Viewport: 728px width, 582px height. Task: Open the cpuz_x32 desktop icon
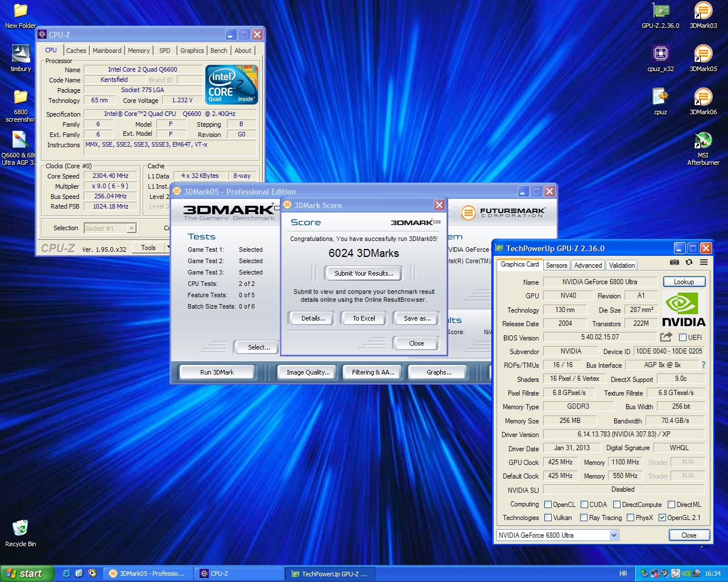pos(660,59)
